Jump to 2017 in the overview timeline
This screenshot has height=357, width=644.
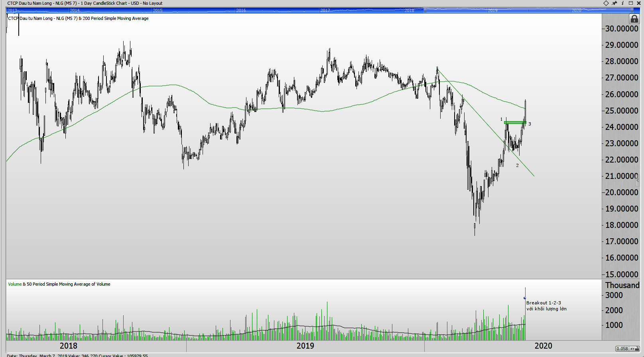tap(325, 10)
